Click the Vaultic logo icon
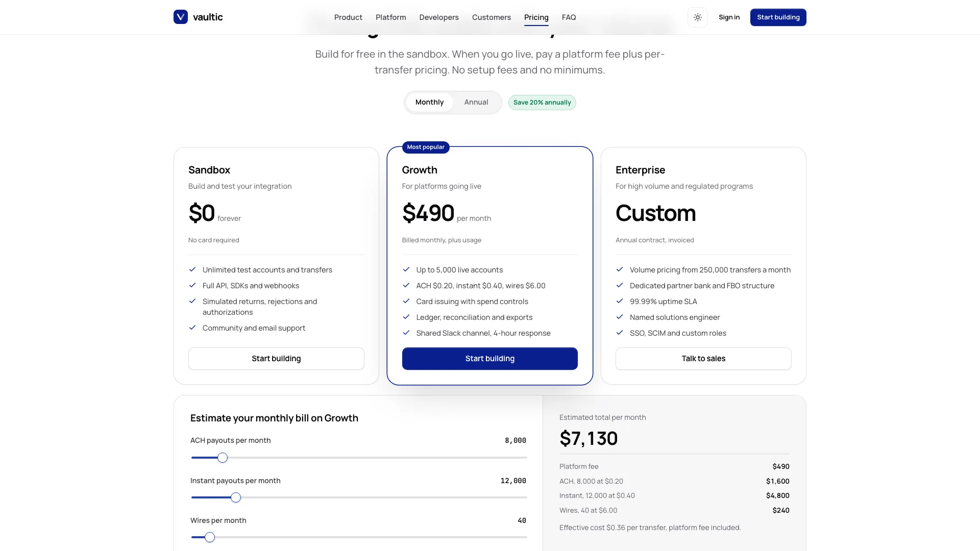Screen dimensions: 980x551 (x=181, y=17)
